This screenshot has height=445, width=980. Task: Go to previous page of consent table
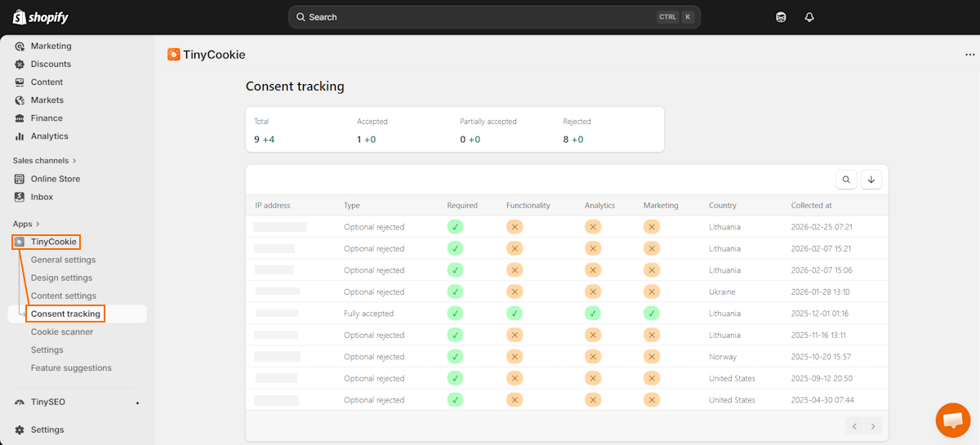(854, 426)
